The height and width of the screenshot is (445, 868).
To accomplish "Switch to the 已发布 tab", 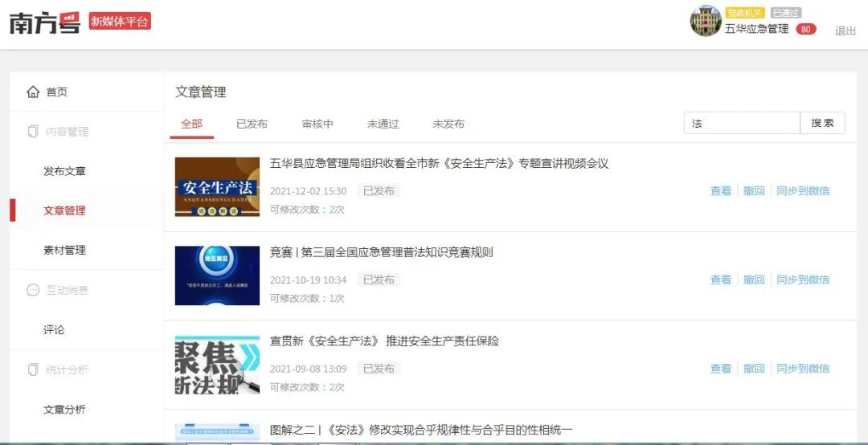I will pyautogui.click(x=252, y=124).
